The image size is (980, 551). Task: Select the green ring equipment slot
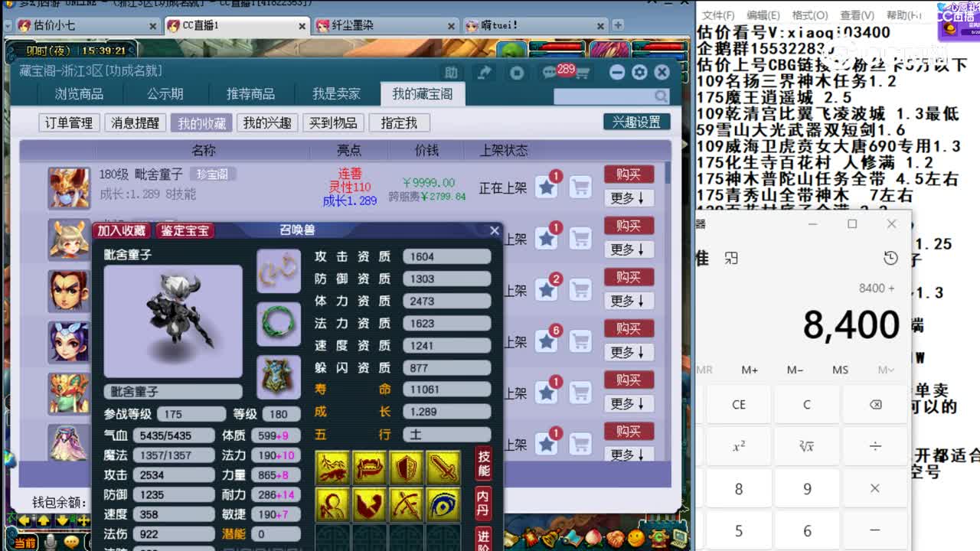[279, 324]
